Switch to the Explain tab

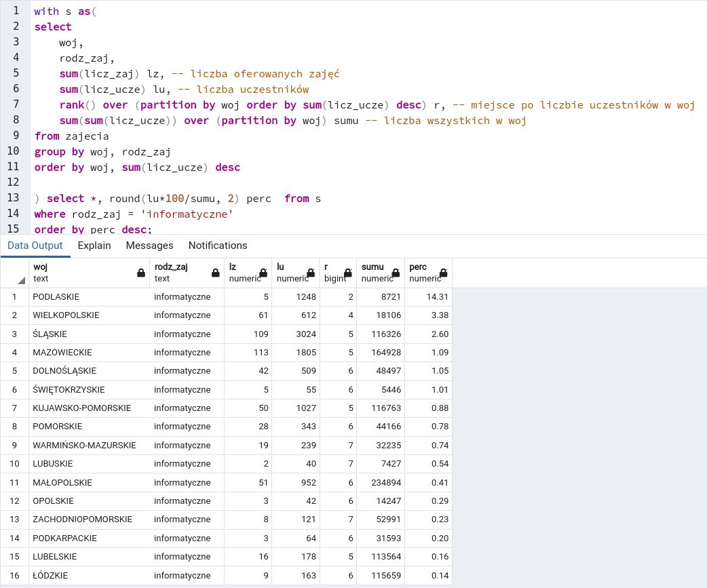tap(94, 246)
